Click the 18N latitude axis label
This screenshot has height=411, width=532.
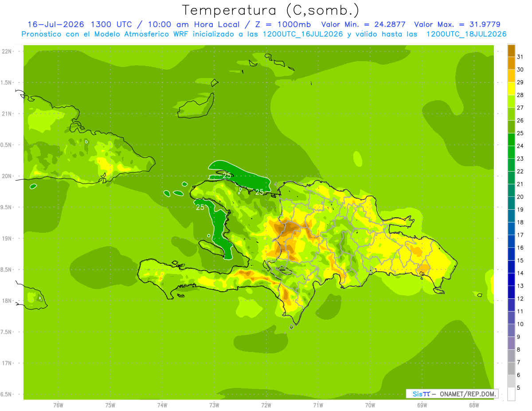[x=8, y=301]
